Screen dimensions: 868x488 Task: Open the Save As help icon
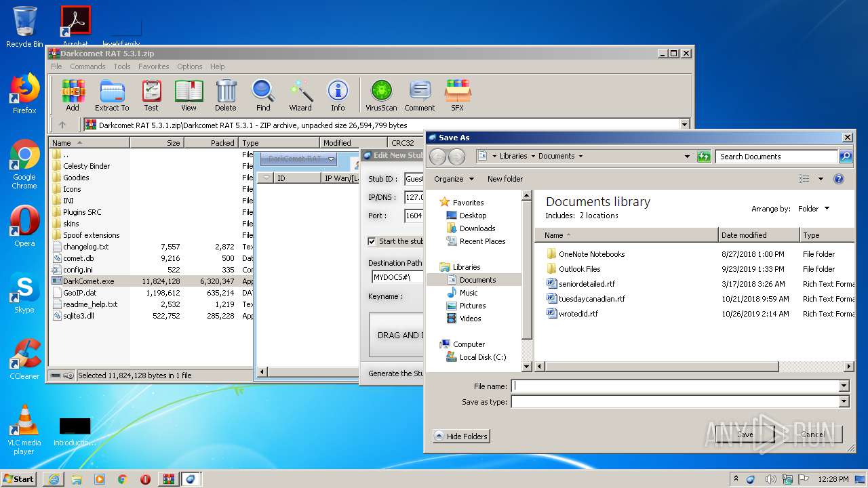839,179
